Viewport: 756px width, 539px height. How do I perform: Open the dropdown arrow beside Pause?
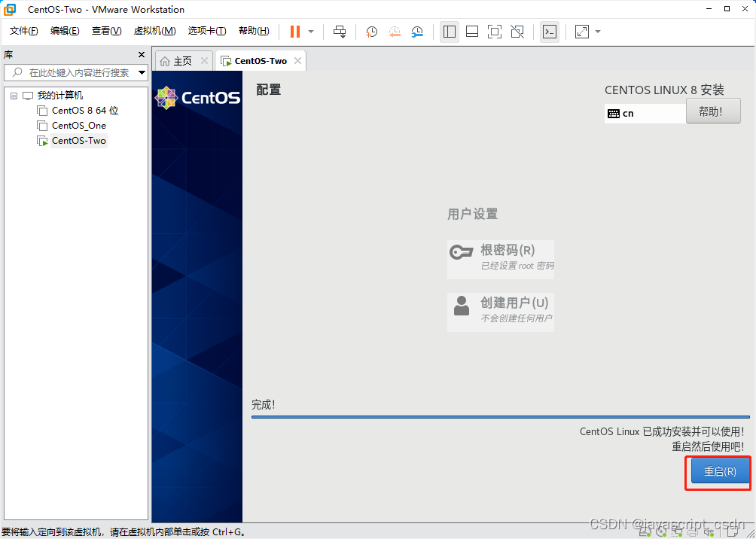coord(311,32)
